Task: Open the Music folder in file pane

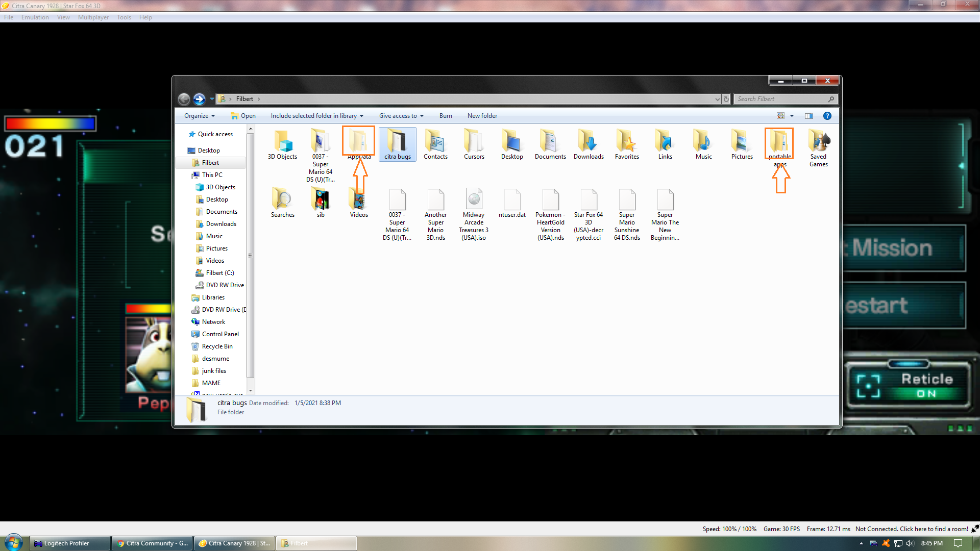Action: [703, 144]
